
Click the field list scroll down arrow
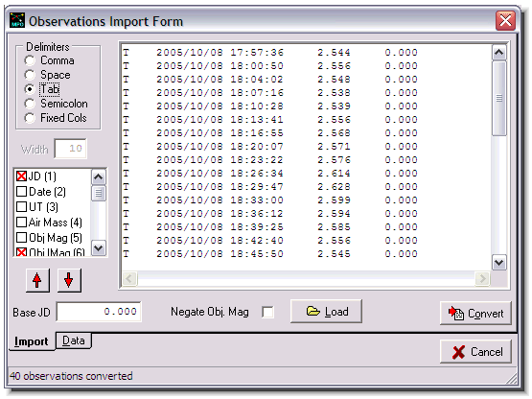coord(99,248)
